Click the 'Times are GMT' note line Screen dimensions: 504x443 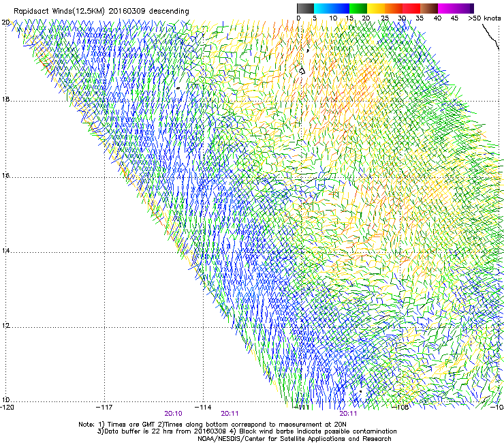[x=212, y=425]
